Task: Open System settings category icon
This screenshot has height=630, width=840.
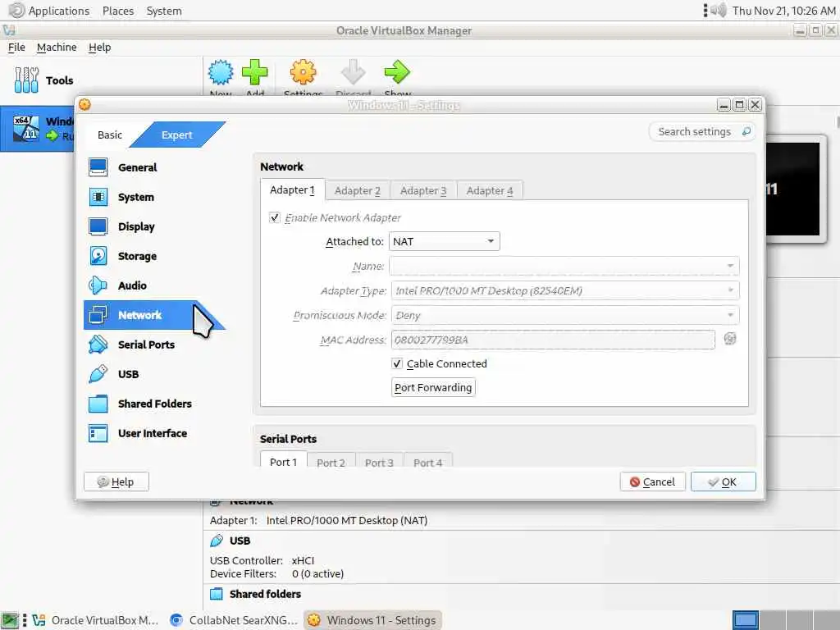Action: click(98, 197)
